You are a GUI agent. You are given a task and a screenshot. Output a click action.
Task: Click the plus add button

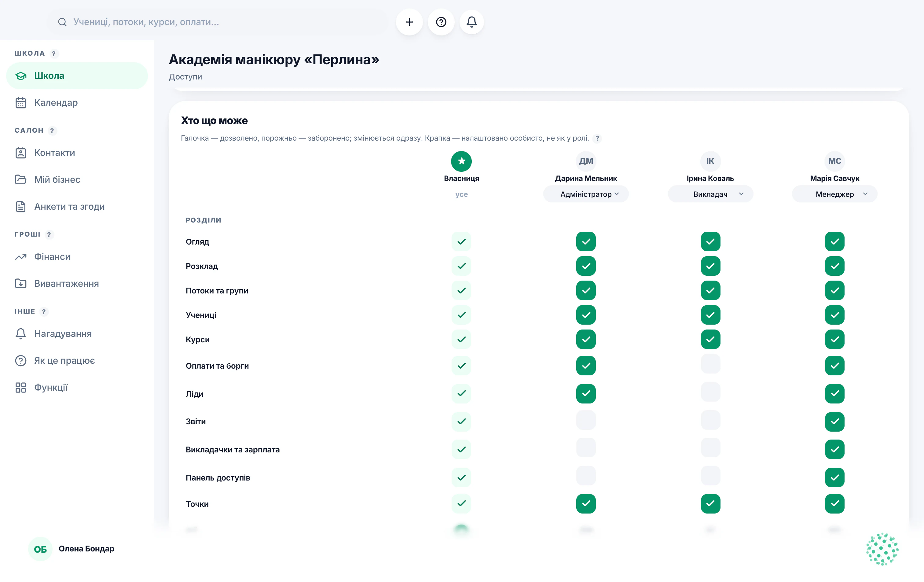click(x=409, y=22)
